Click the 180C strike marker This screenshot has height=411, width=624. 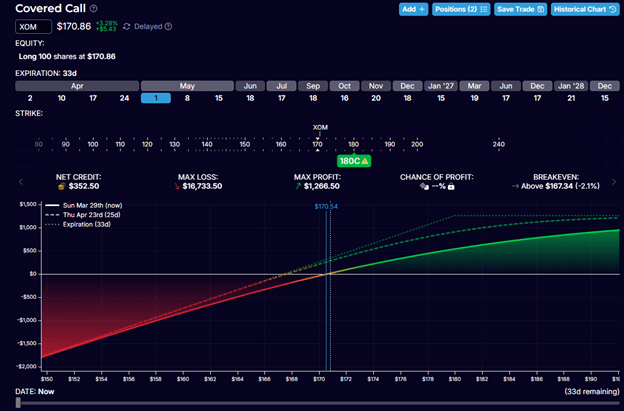click(x=354, y=161)
